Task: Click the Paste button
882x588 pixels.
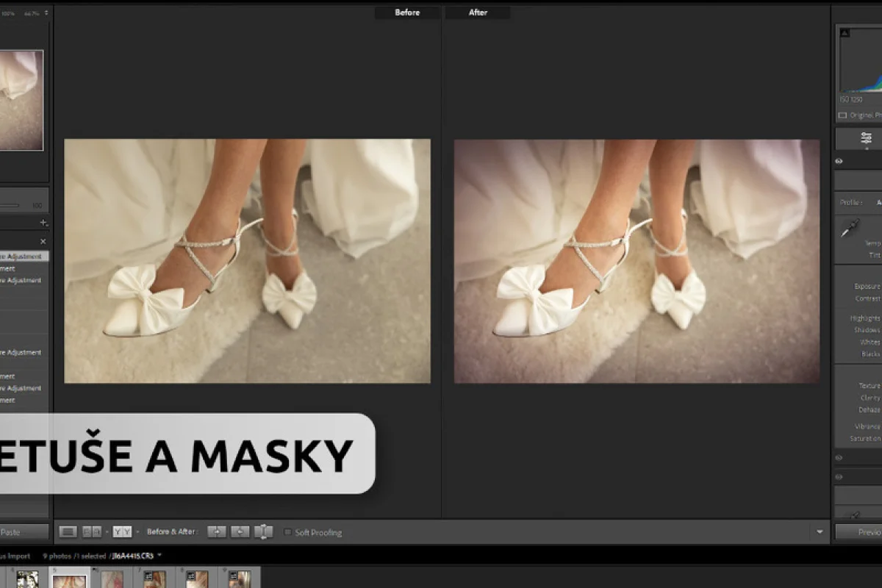Action: click(x=24, y=531)
